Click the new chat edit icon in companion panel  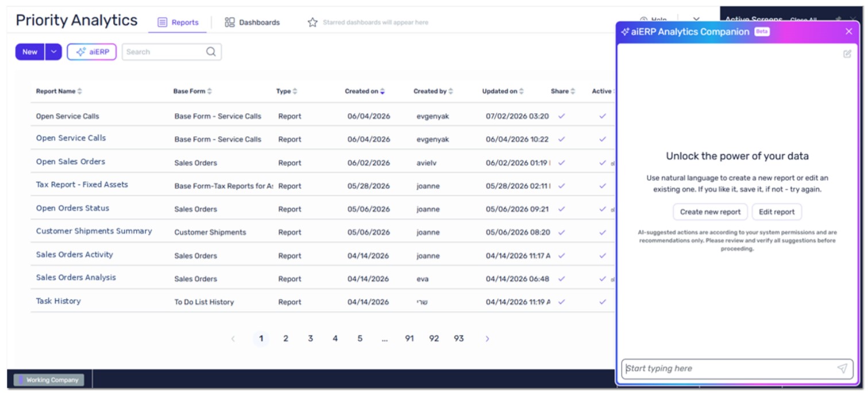[x=847, y=54]
